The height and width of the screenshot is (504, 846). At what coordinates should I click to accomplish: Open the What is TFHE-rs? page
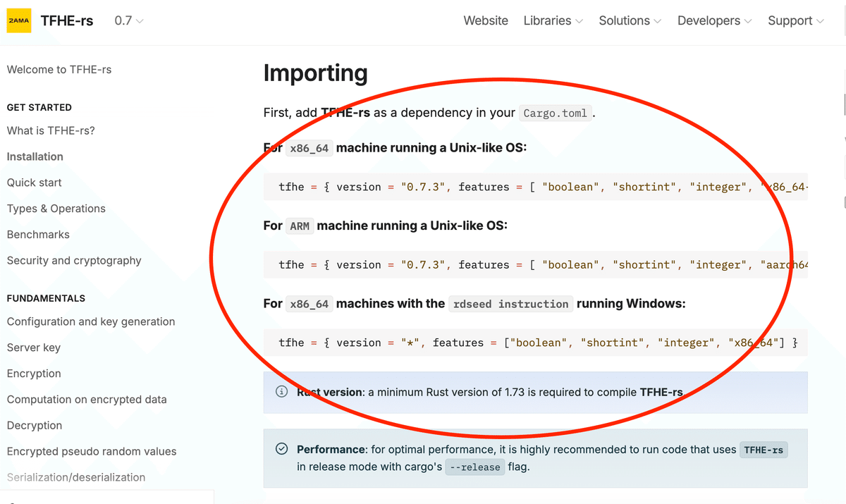(51, 130)
